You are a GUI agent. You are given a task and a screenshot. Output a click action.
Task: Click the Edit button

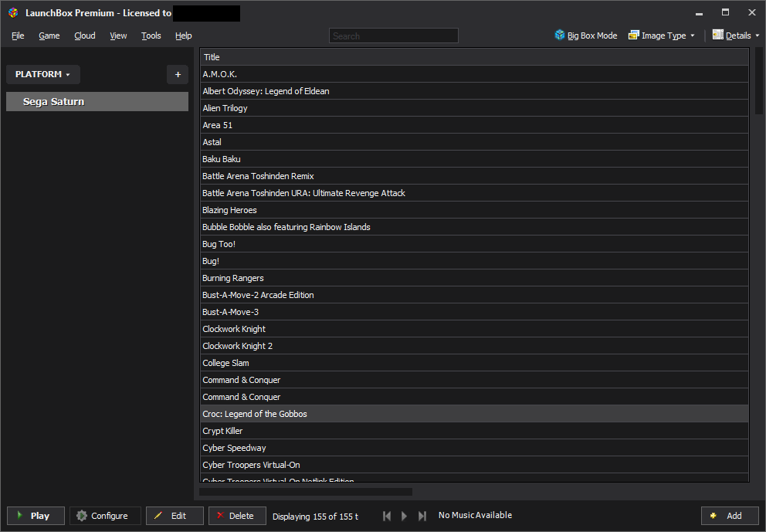click(175, 516)
